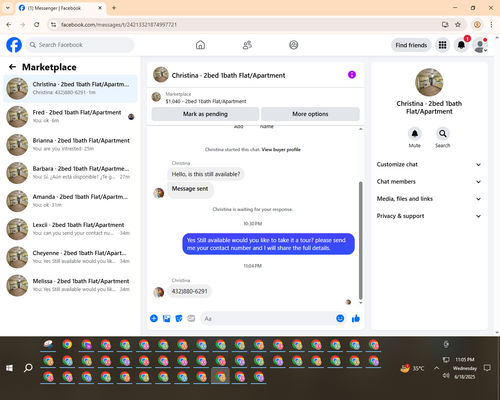
Task: Click Christina's phone number message 432)880-6291
Action: pyautogui.click(x=189, y=291)
